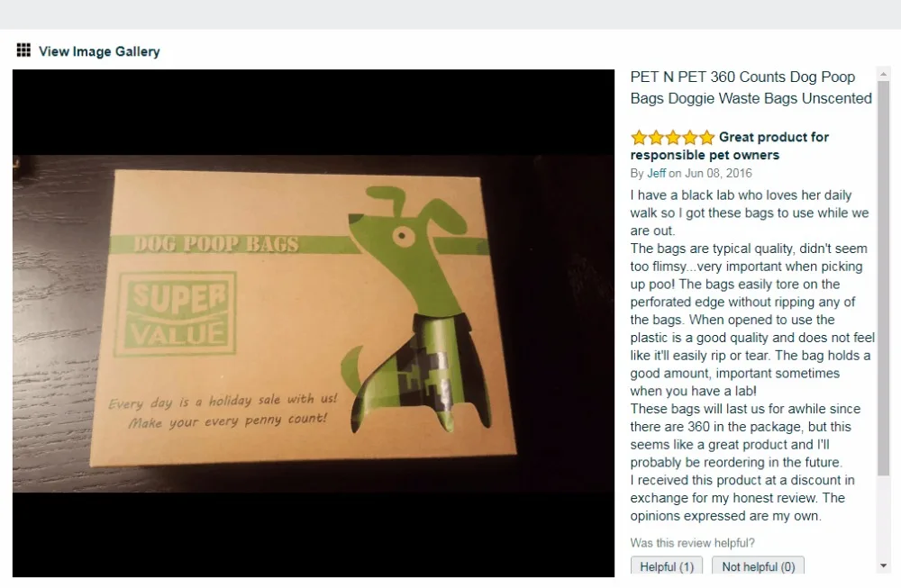Click the 'Was this review helpful?' text
Screen dimensions: 901x588
[x=692, y=543]
